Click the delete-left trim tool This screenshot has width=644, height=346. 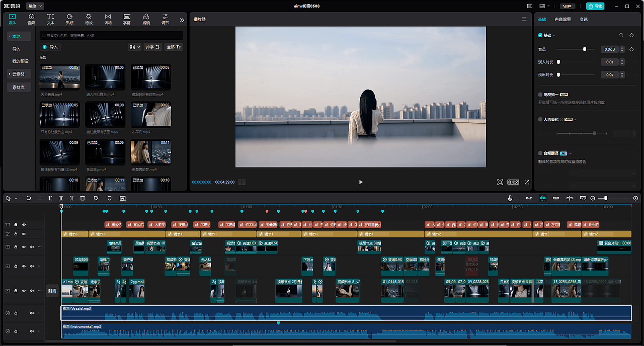(x=61, y=198)
